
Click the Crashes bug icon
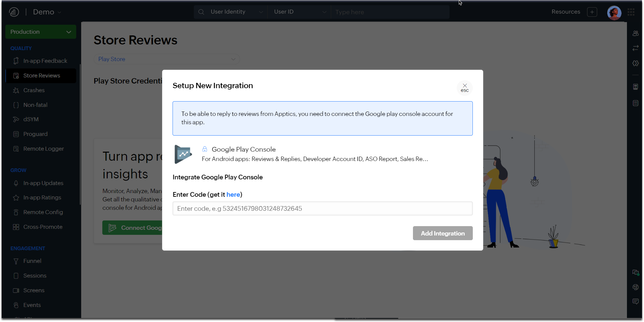coord(16,90)
